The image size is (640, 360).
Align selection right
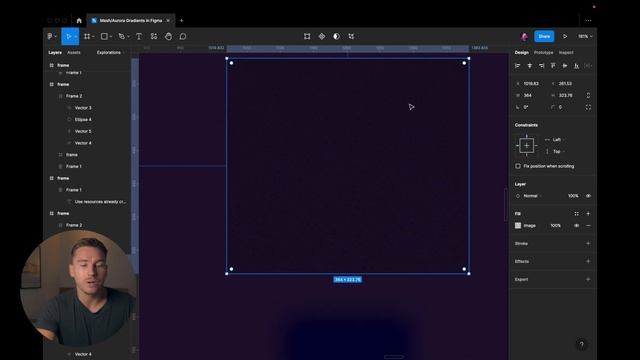541,66
